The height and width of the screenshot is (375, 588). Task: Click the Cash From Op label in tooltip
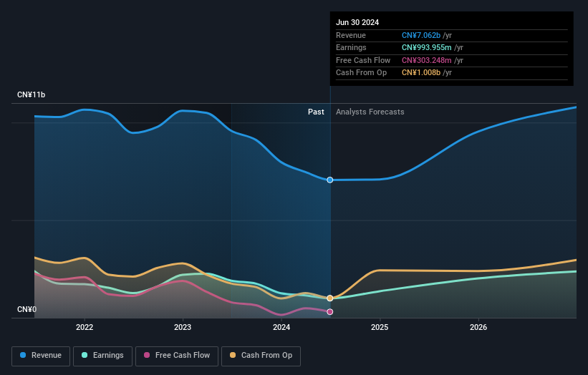[361, 73]
